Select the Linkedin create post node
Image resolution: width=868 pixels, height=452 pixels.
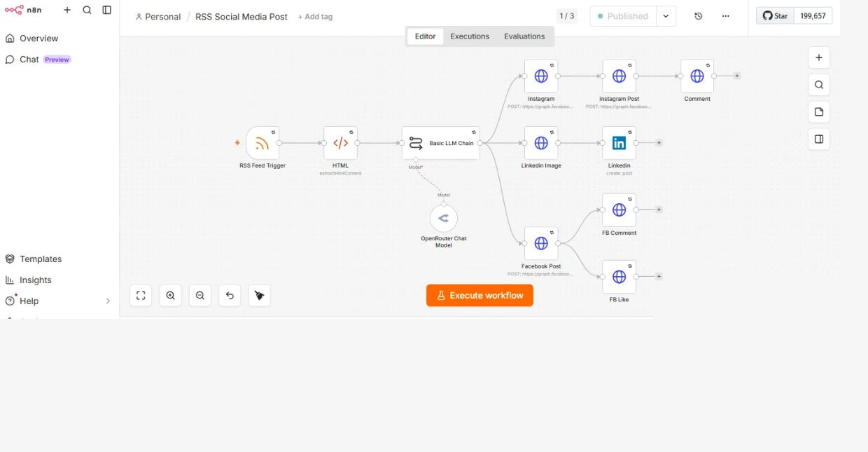coord(619,143)
